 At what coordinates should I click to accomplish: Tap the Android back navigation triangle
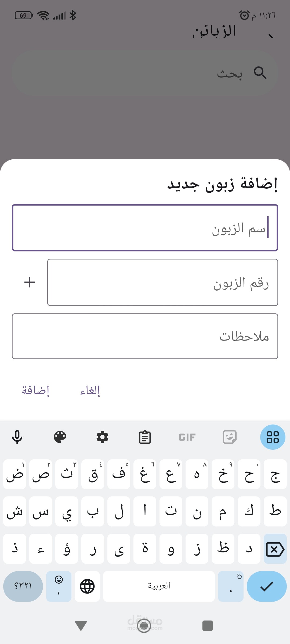point(81,625)
